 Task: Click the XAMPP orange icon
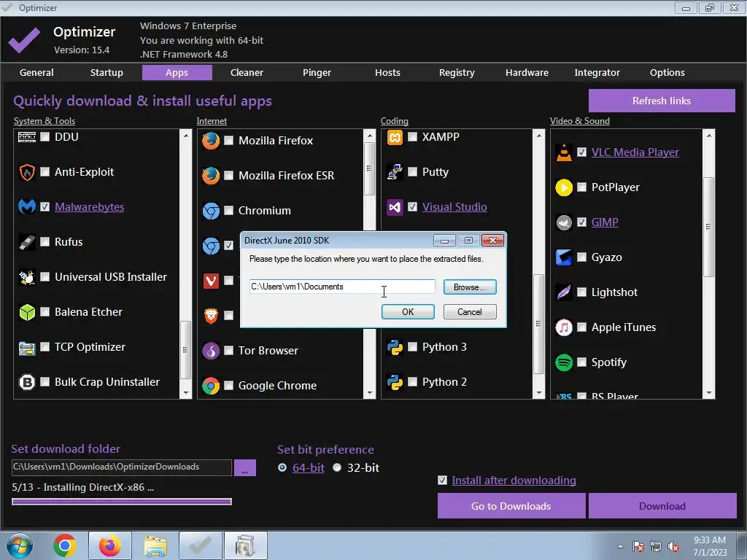point(395,137)
